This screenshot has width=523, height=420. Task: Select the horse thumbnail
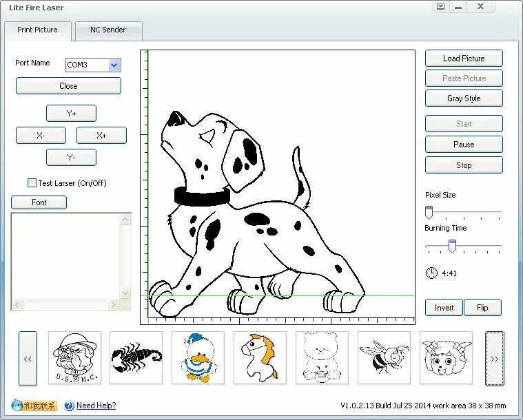(260, 357)
